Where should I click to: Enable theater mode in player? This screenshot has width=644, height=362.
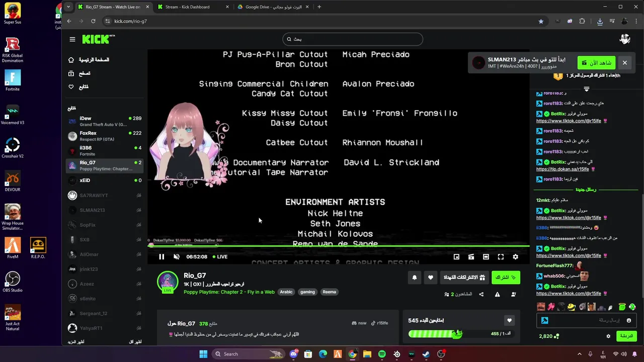[x=486, y=257]
